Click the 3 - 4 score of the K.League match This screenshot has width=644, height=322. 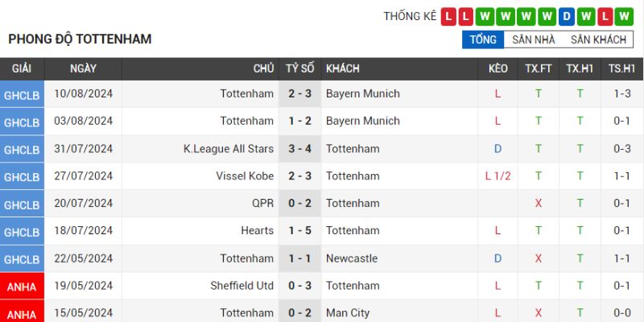(300, 149)
